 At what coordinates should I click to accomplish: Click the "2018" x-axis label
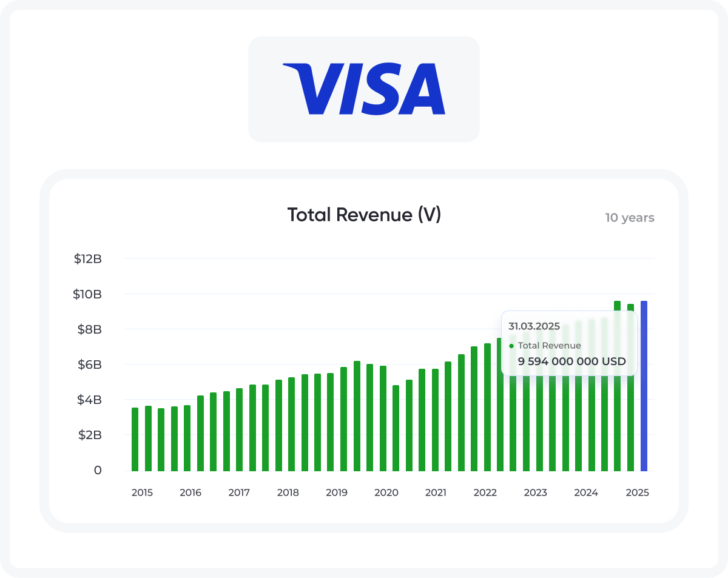288,492
